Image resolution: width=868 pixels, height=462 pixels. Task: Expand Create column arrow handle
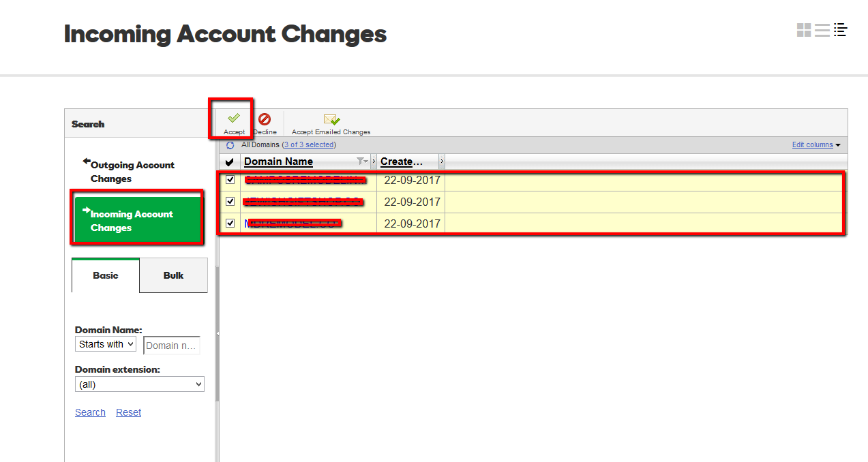point(442,161)
